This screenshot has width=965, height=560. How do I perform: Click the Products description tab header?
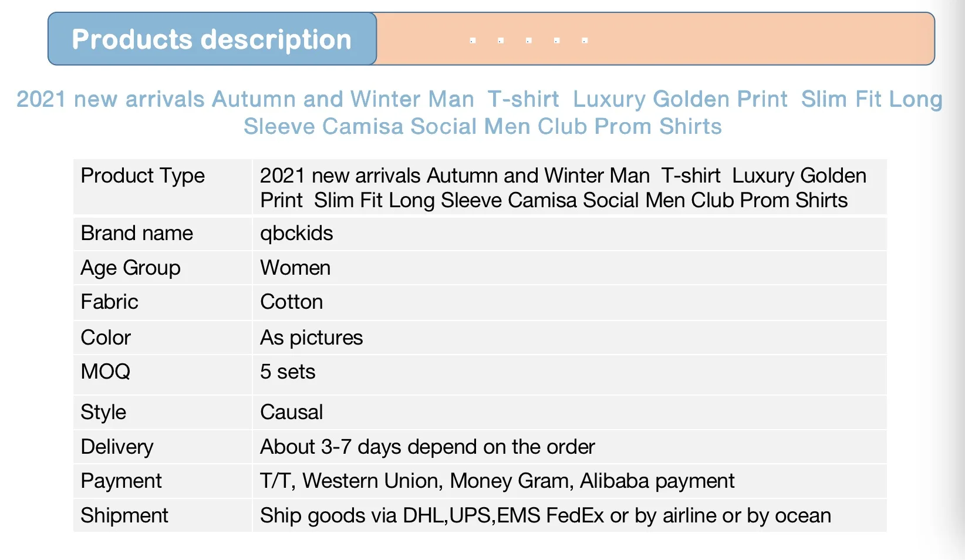pyautogui.click(x=211, y=39)
